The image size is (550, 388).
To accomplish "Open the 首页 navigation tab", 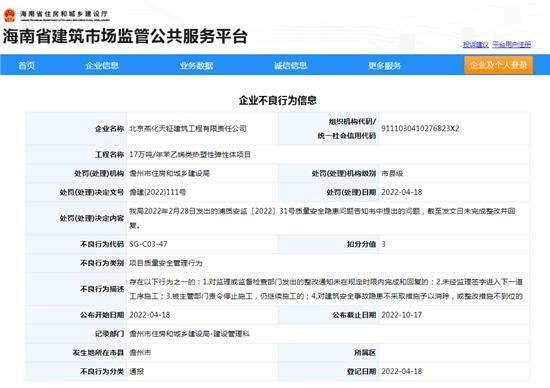I will [27, 65].
